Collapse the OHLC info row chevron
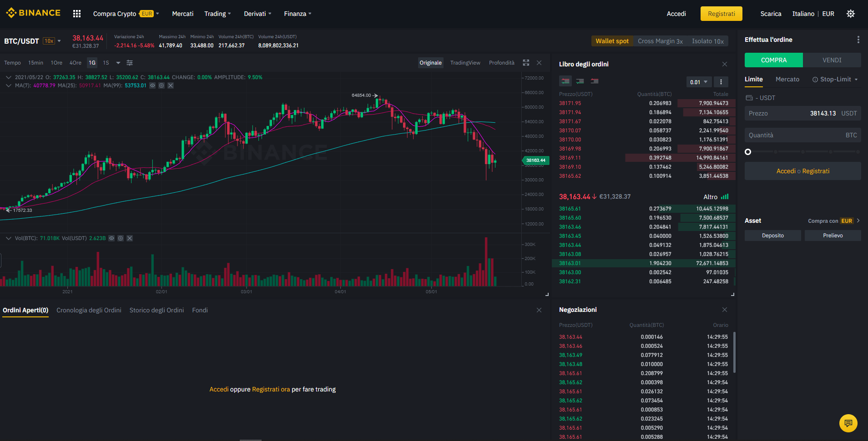Screen dimensions: 868x441 click(8, 77)
